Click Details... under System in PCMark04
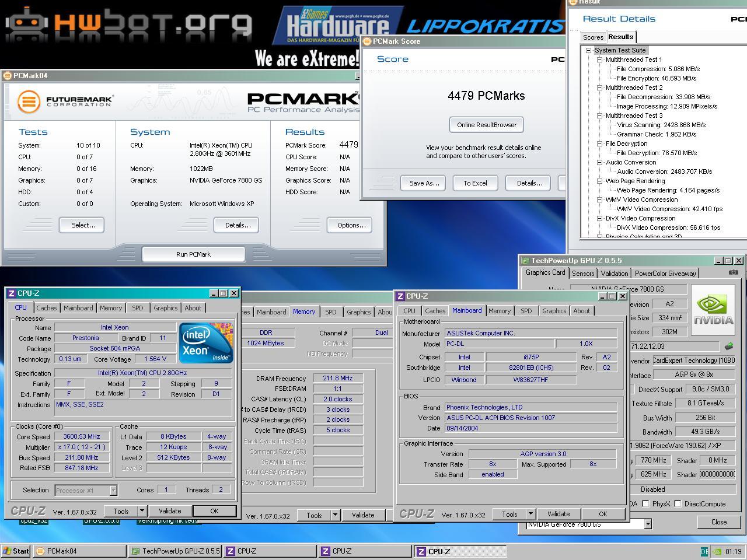Image resolution: width=747 pixels, height=560 pixels. pyautogui.click(x=236, y=225)
